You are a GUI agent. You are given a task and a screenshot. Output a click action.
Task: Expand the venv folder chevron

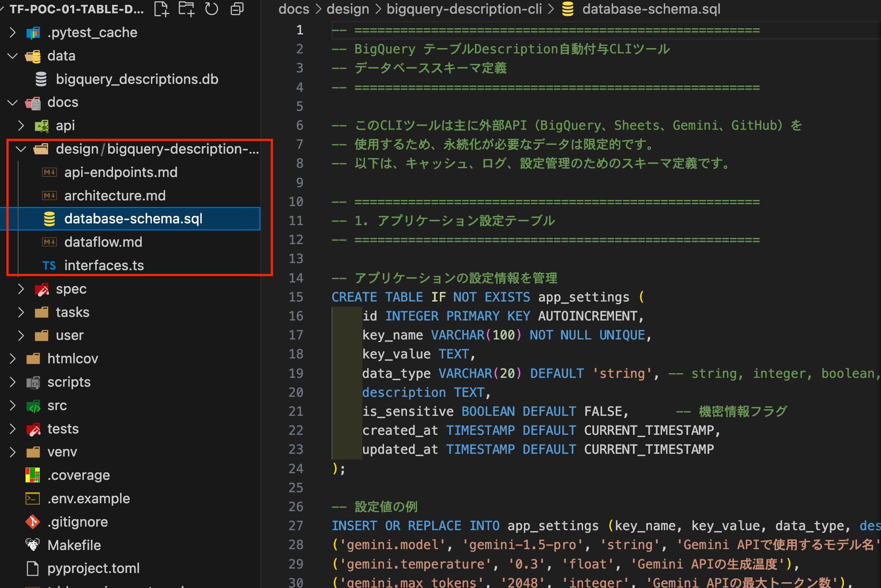(13, 452)
